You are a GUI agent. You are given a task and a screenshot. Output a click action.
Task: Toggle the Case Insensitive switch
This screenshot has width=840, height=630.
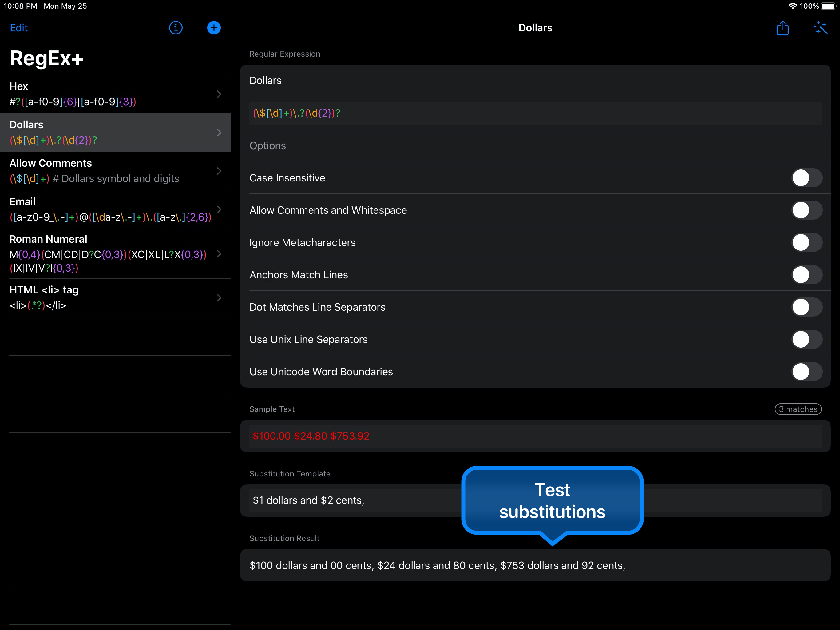pos(806,178)
